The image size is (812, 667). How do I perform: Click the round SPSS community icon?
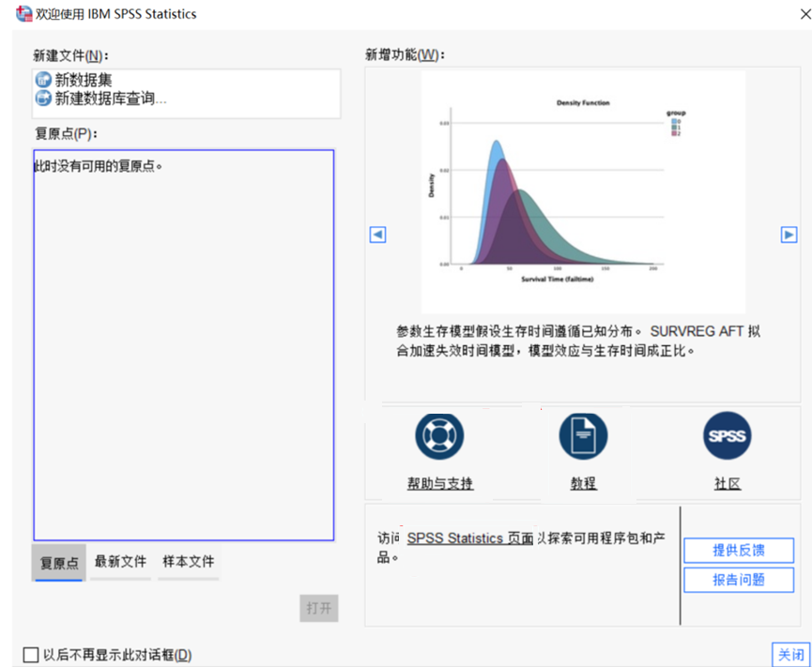728,436
